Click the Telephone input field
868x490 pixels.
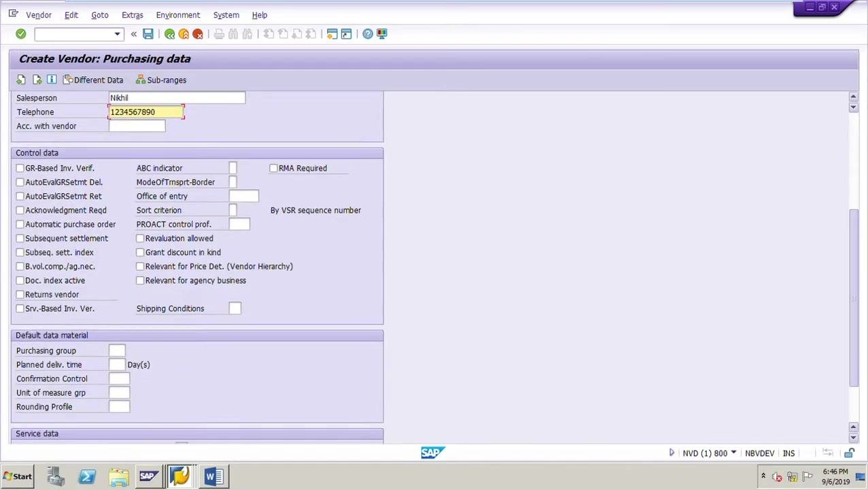point(146,112)
